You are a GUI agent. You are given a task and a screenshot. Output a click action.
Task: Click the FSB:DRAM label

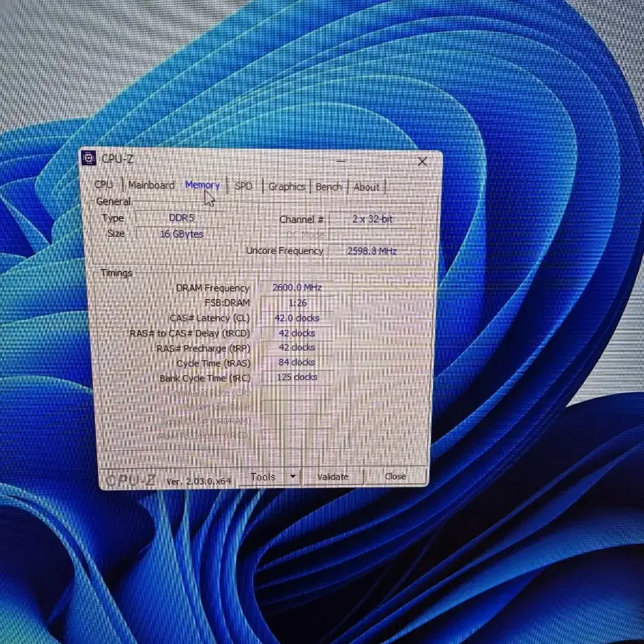tap(227, 303)
